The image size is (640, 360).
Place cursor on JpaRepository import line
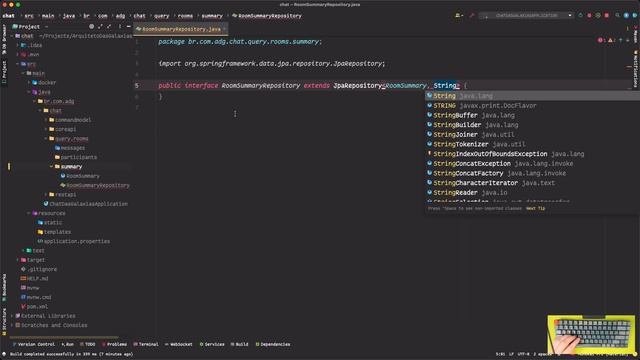click(271, 64)
